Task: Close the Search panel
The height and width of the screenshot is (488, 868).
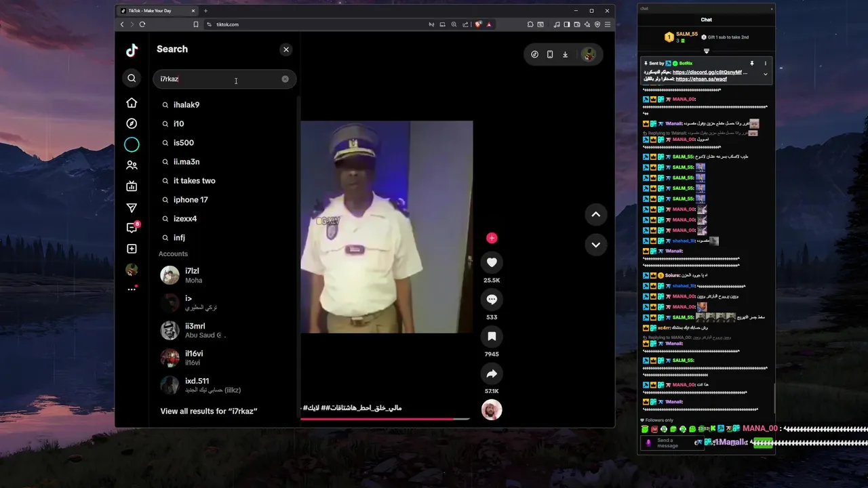Action: (286, 49)
